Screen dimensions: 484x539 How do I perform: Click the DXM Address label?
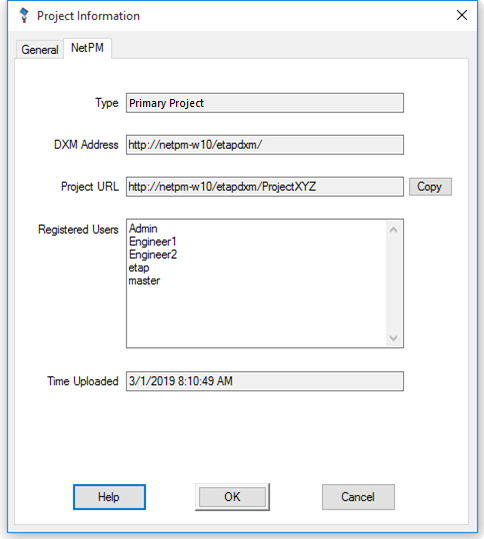coord(86,145)
